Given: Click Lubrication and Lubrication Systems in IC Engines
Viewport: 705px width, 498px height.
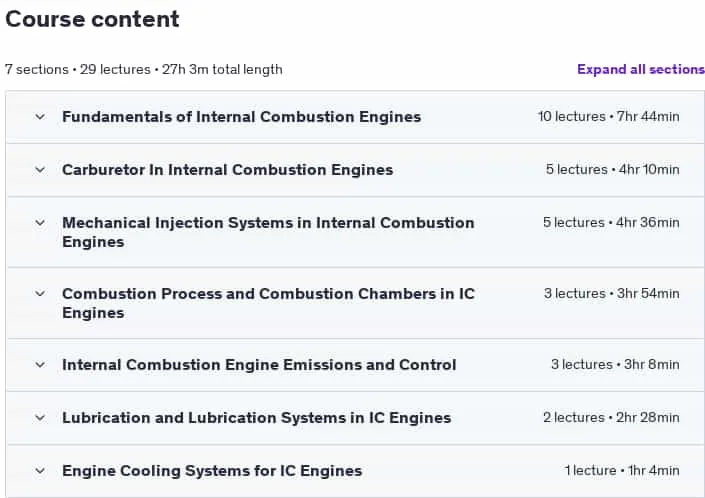Looking at the screenshot, I should click(x=256, y=418).
